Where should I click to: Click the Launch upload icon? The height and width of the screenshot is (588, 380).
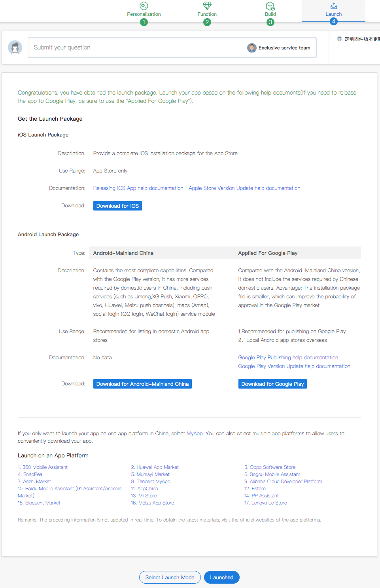(x=334, y=6)
